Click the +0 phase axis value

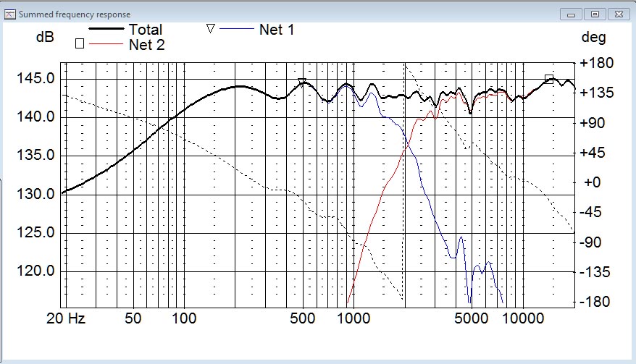(x=593, y=182)
